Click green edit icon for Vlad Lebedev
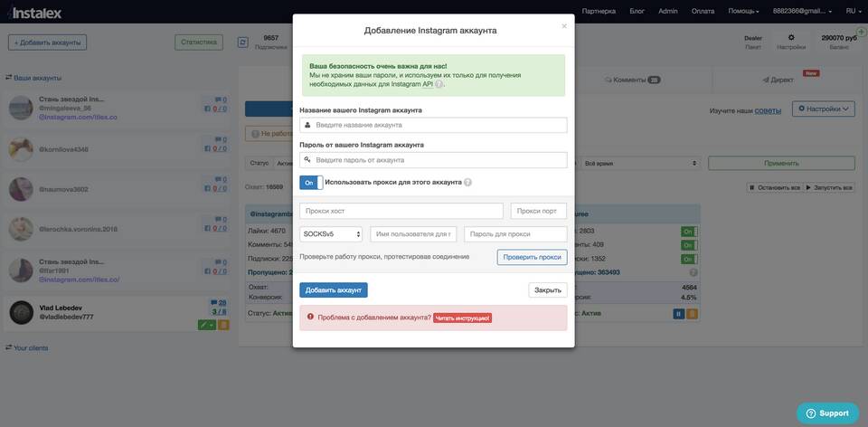 [207, 325]
